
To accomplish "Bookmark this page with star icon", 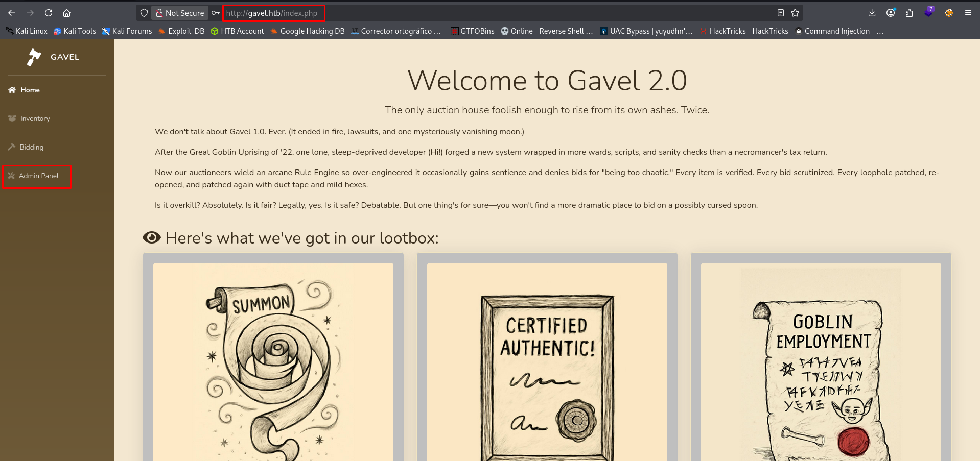I will tap(795, 13).
